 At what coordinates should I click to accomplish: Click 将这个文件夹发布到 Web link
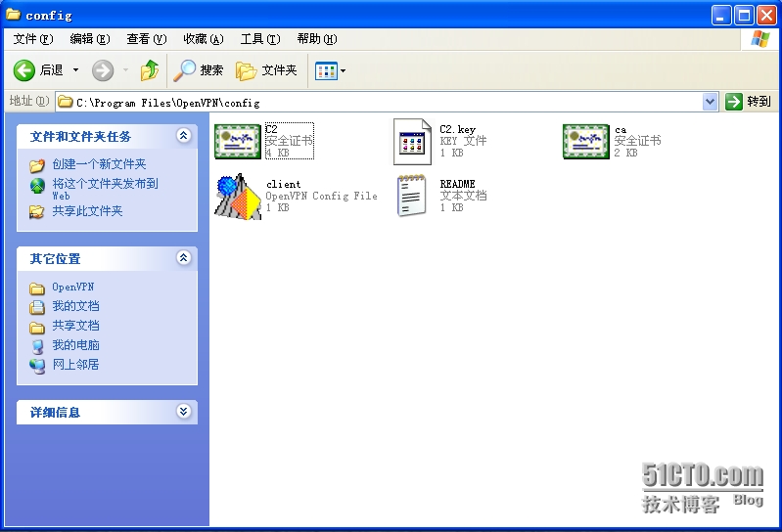[106, 190]
